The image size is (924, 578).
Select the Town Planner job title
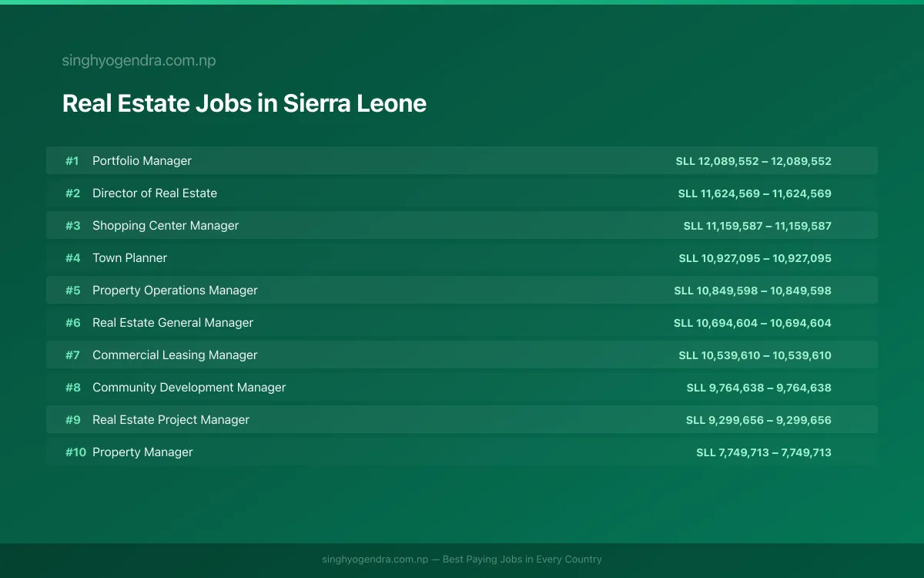(129, 258)
